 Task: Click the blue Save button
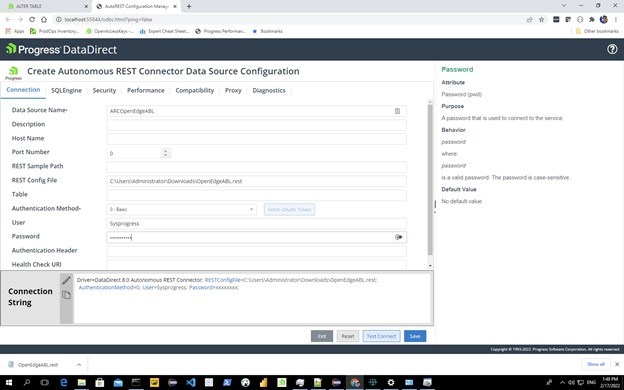click(415, 336)
